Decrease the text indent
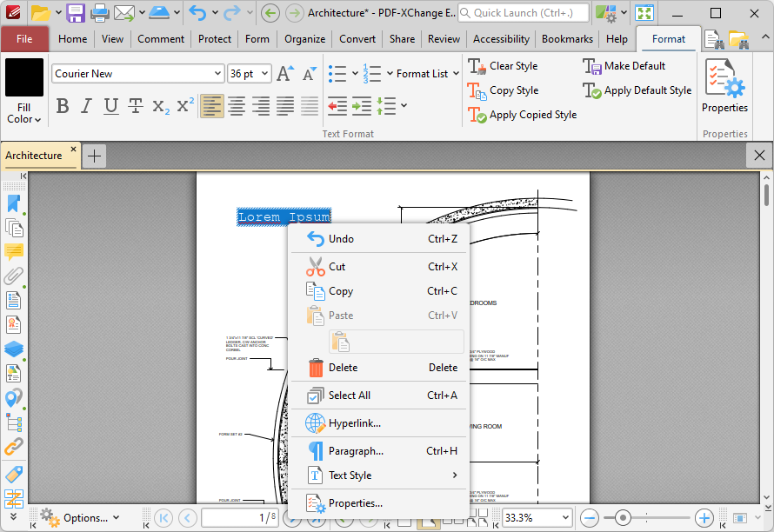The width and height of the screenshot is (774, 532). [x=337, y=105]
